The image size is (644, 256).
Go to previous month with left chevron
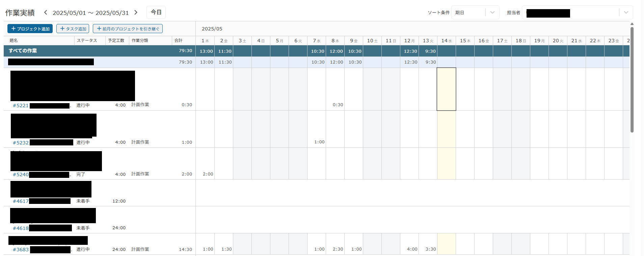click(x=46, y=13)
